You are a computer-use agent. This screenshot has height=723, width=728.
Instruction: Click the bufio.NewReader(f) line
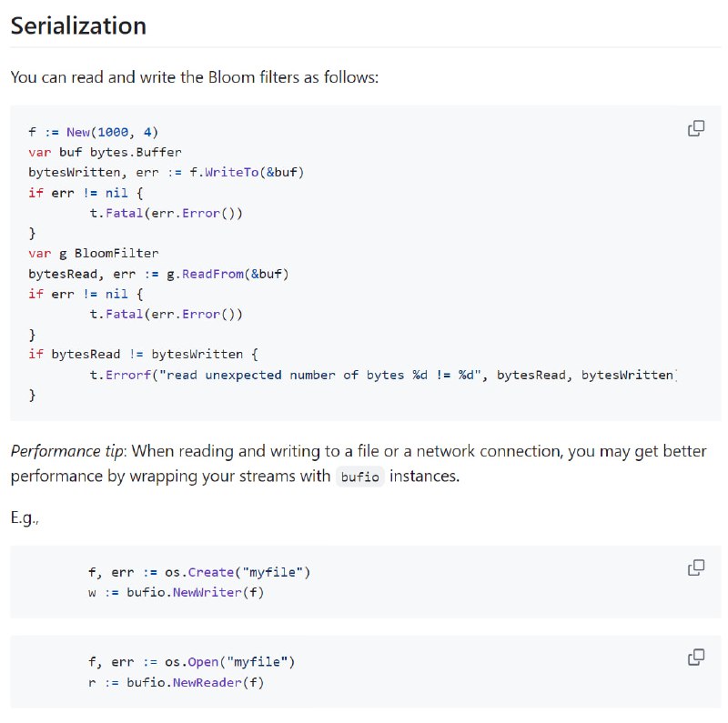coord(176,683)
